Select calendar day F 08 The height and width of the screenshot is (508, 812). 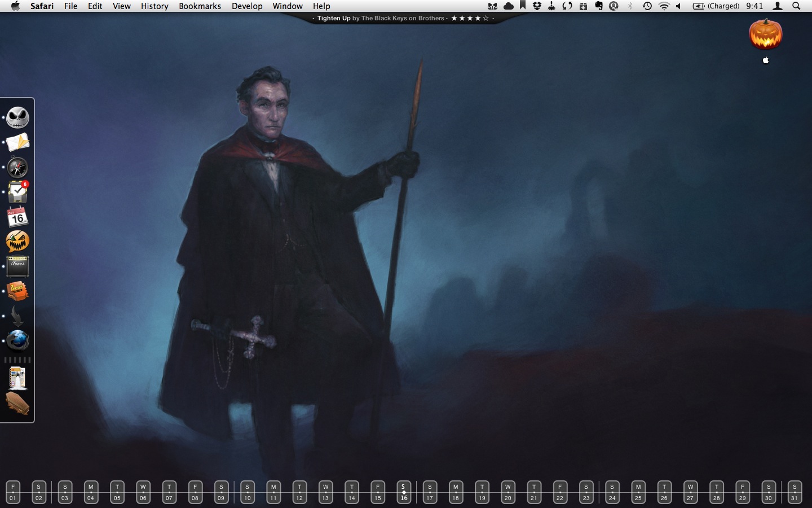click(195, 492)
